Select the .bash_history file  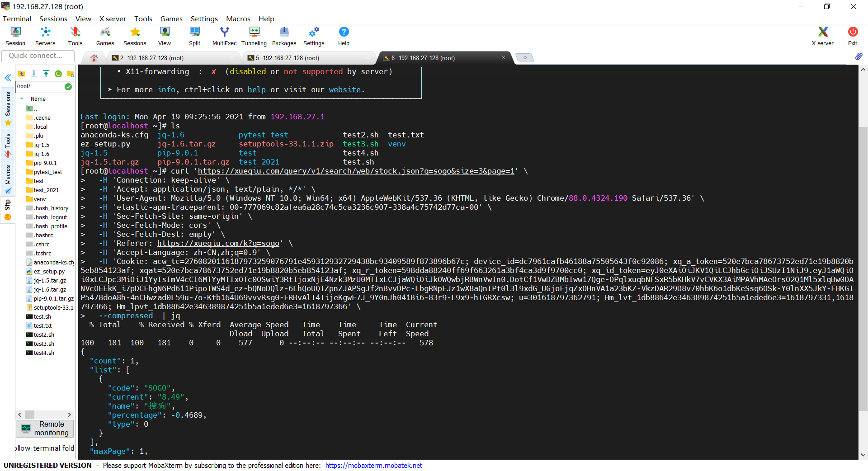coord(47,208)
